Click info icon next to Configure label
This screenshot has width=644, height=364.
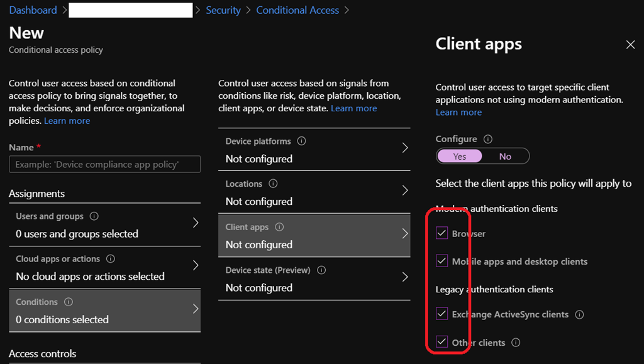[x=487, y=140]
